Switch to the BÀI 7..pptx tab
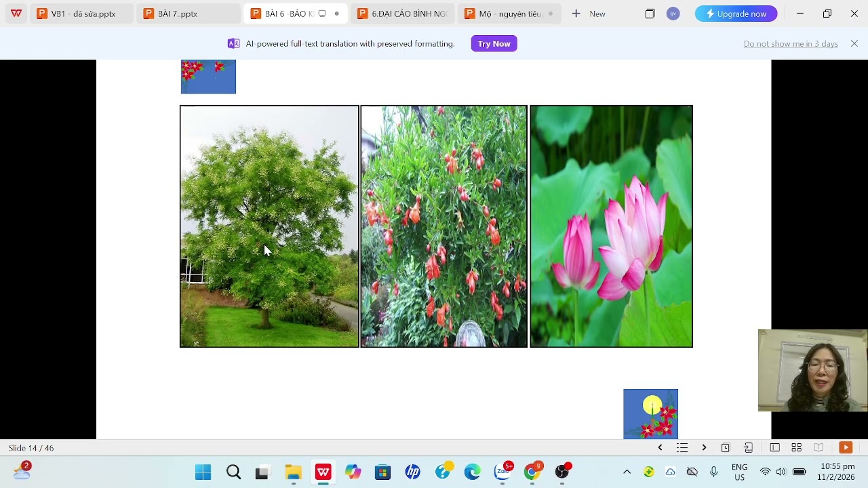The width and height of the screenshot is (868, 488). coord(188,14)
